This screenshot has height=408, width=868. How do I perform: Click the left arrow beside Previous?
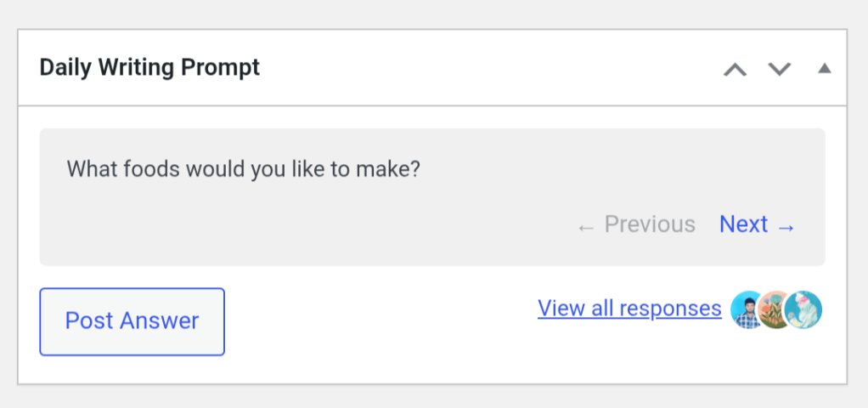(585, 226)
